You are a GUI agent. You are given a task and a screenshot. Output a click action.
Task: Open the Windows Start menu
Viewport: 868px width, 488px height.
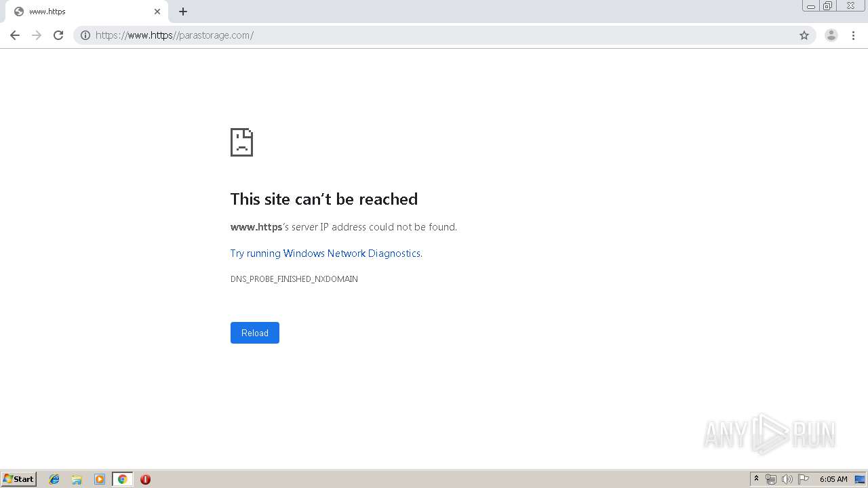click(19, 479)
